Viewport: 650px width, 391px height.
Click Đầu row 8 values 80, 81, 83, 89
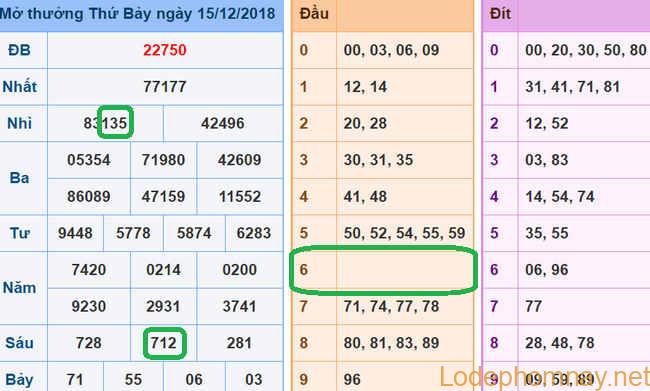click(x=391, y=343)
